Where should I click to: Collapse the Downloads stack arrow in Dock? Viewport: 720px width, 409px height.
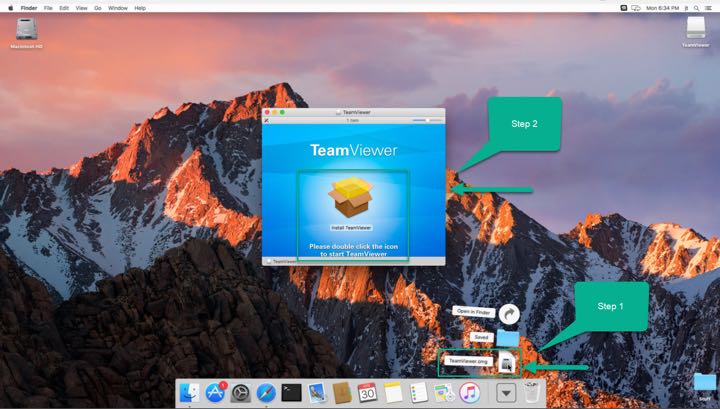(506, 393)
